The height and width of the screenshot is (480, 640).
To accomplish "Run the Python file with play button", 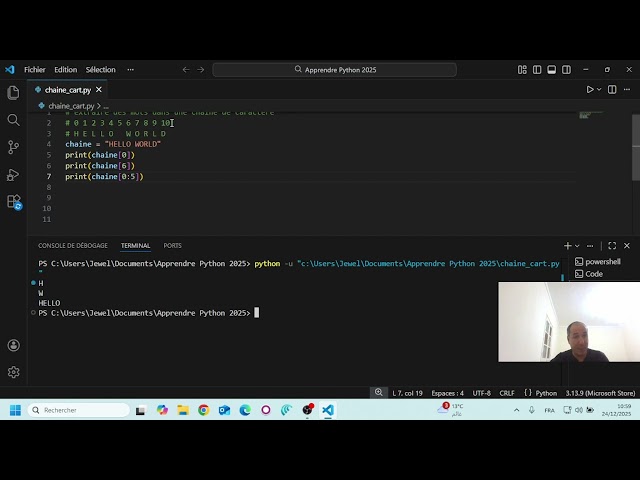I will click(x=590, y=89).
